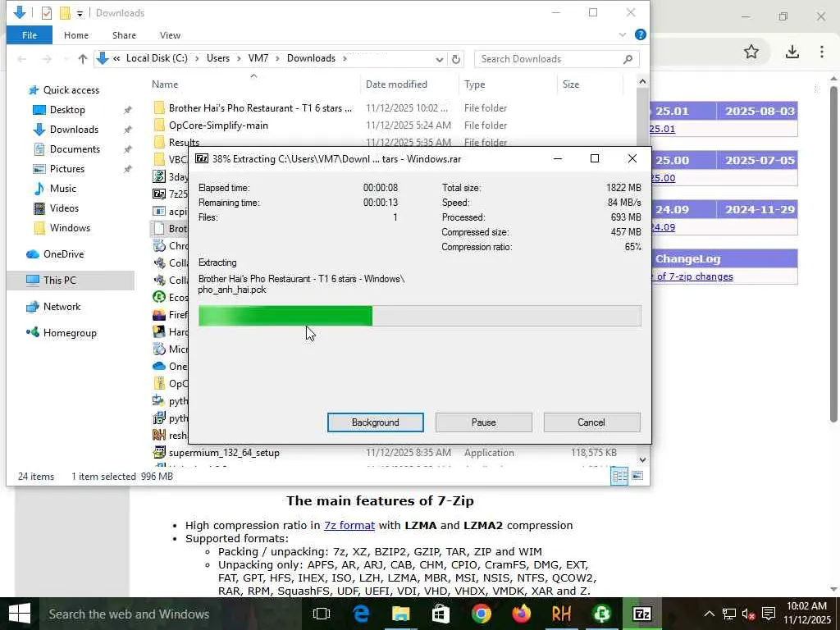Launch Firefox from taskbar
The height and width of the screenshot is (630, 840).
pos(521,614)
